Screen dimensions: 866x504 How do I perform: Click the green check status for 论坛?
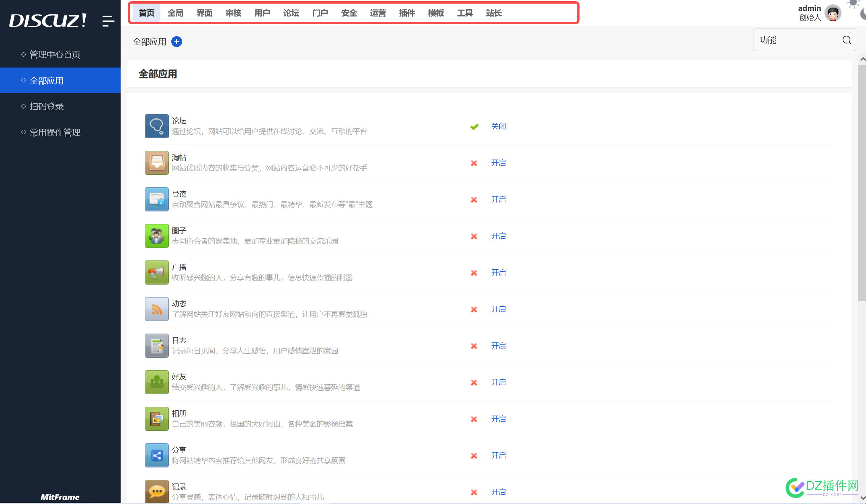pos(474,127)
